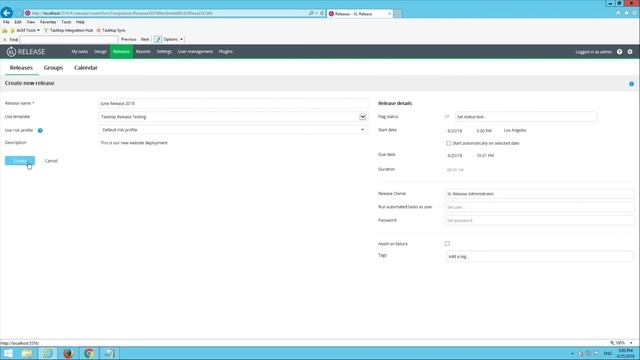Expand ALM Tools favorites folder

pos(25,31)
